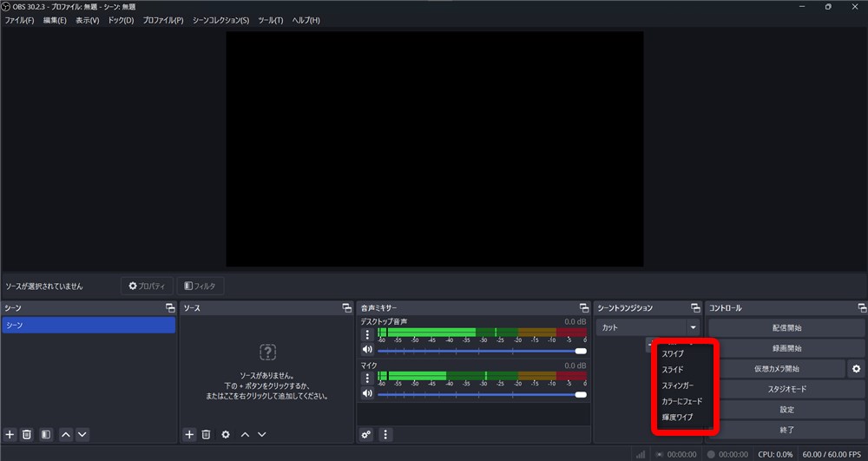
Task: Toggle スタジオモード button
Action: pos(786,389)
